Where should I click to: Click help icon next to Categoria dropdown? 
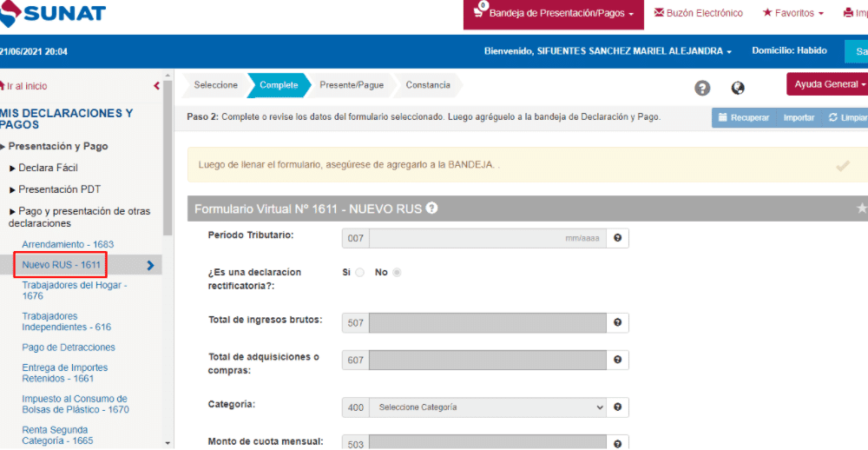[x=618, y=407]
